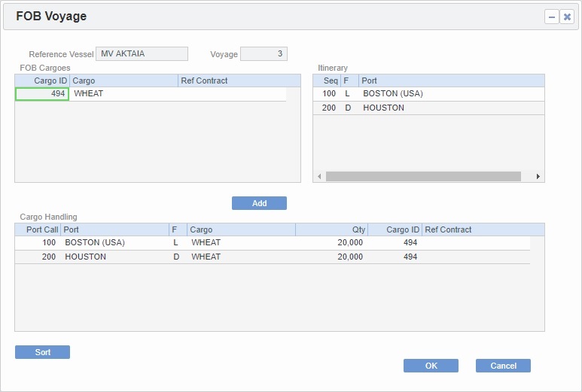Click the Itinerary horizontal scrollbar thumb
Viewport: 582px width, 392px height.
click(423, 176)
